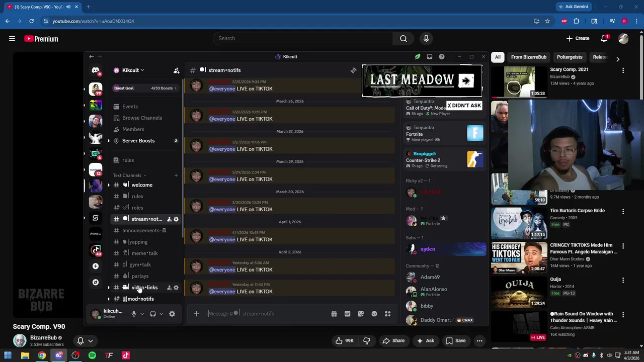Open microphone input options arrow in Discord

[142, 314]
